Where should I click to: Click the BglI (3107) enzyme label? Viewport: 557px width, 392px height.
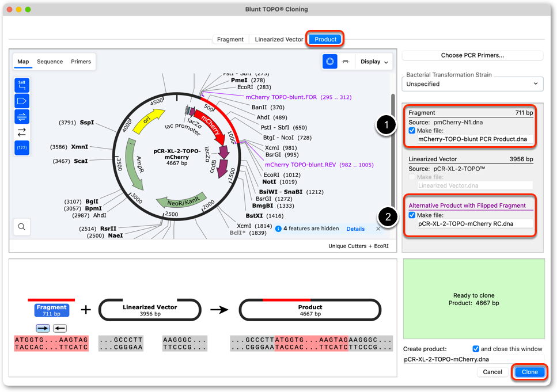tap(81, 201)
